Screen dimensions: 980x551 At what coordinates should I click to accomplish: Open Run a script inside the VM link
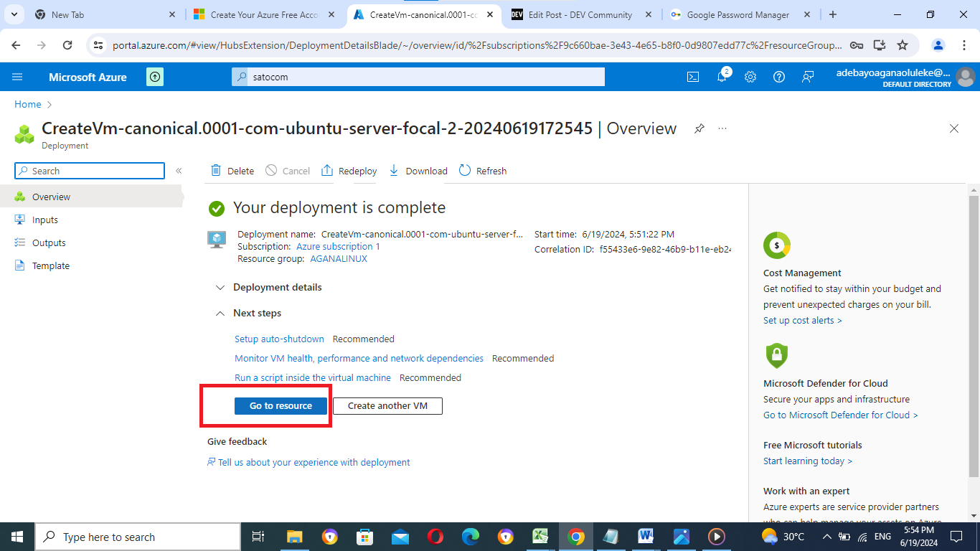(313, 377)
